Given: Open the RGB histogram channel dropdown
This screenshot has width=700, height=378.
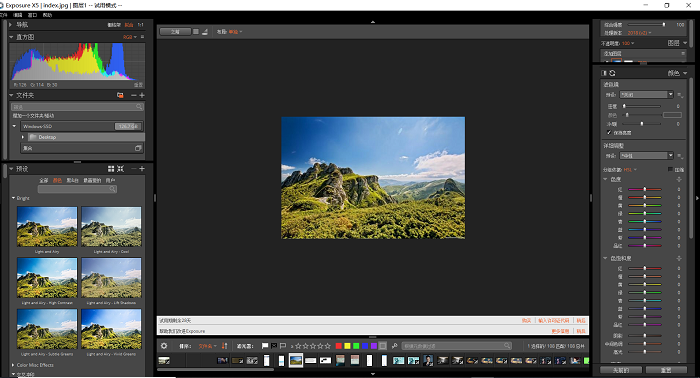Looking at the screenshot, I should coord(130,37).
